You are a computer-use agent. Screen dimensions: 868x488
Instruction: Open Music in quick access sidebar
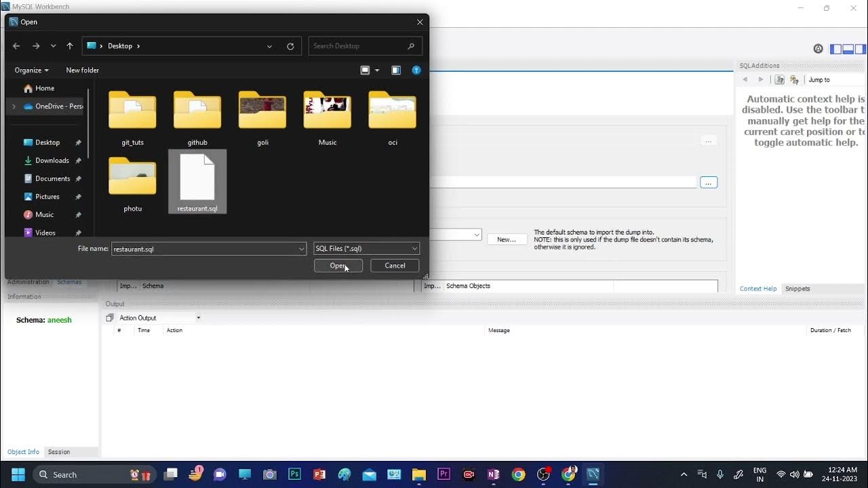tap(45, 214)
